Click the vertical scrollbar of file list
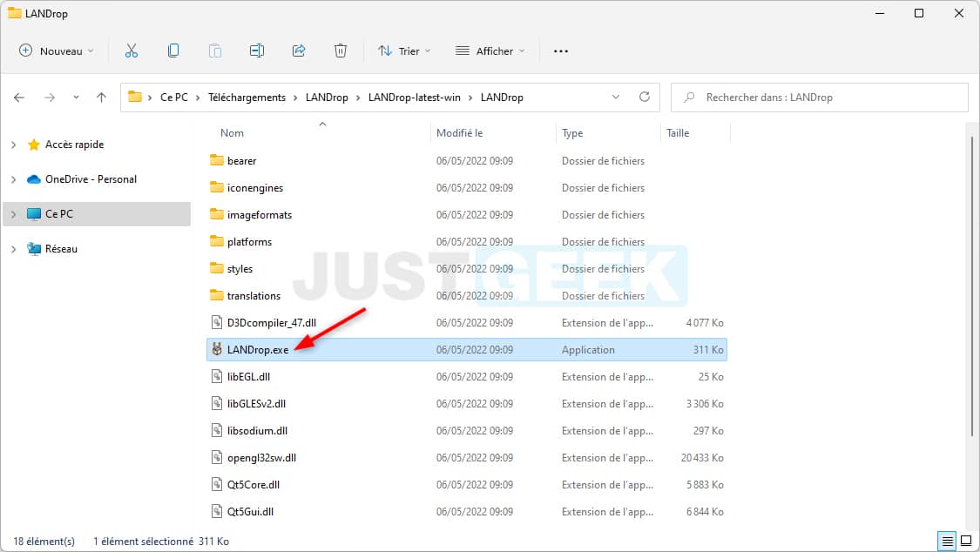 click(x=972, y=286)
